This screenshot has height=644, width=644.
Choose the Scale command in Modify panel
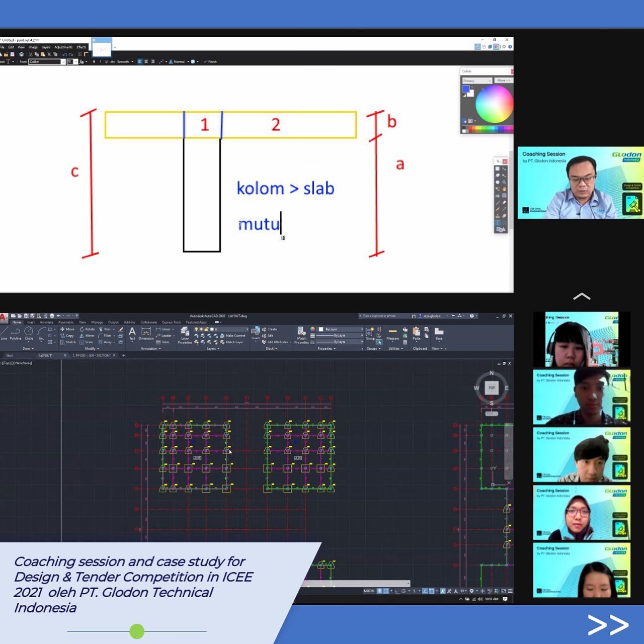[87, 342]
